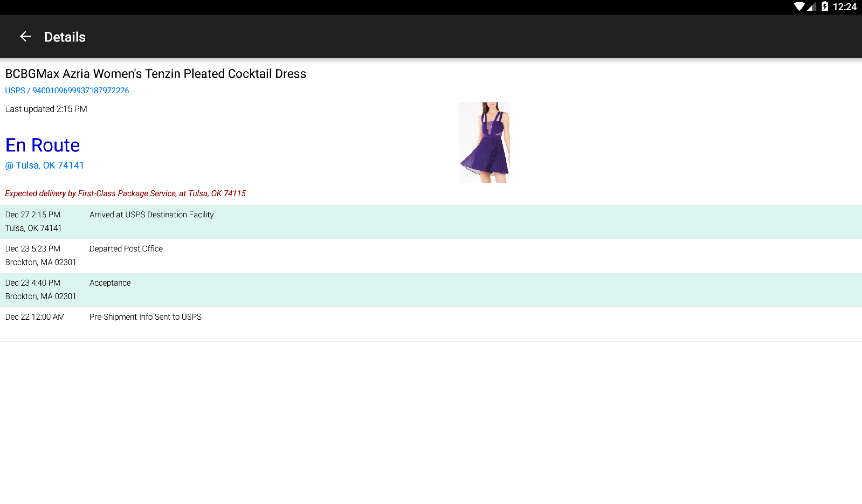The width and height of the screenshot is (862, 504).
Task: Tap the purple dress product thumbnail
Action: pos(484,143)
